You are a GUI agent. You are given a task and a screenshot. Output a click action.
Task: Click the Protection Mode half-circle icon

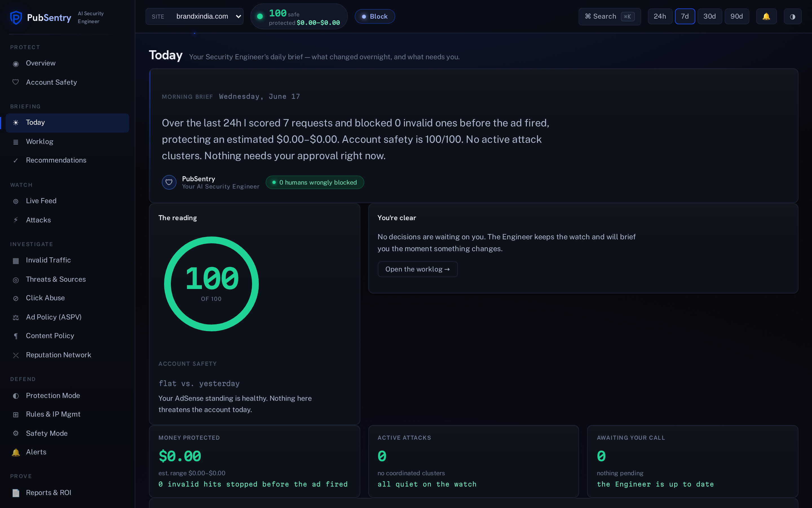16,396
